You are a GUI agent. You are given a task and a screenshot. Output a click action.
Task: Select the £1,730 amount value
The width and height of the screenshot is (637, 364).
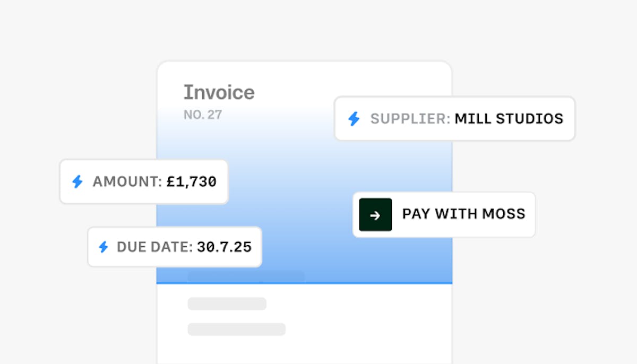(191, 182)
